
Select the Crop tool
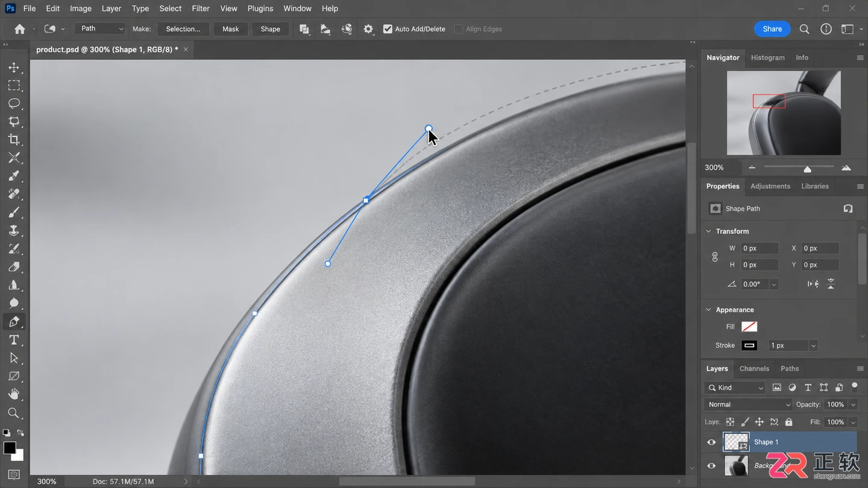(x=14, y=140)
